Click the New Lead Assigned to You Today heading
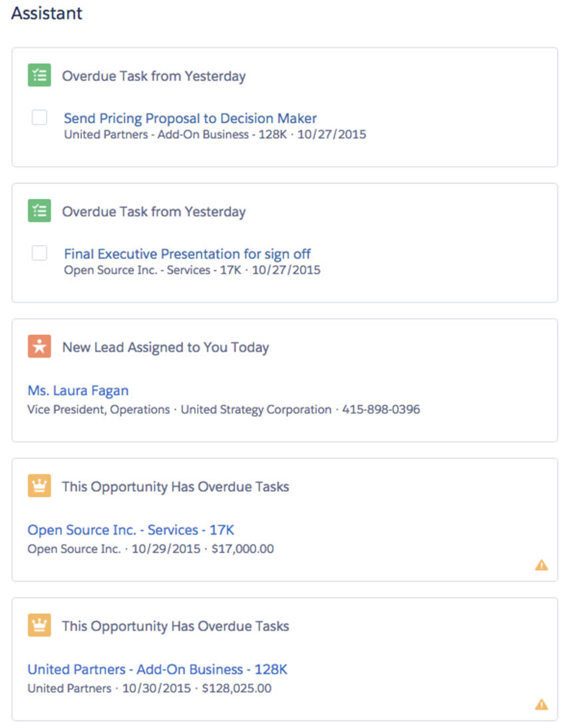The height and width of the screenshot is (728, 564). click(x=165, y=347)
